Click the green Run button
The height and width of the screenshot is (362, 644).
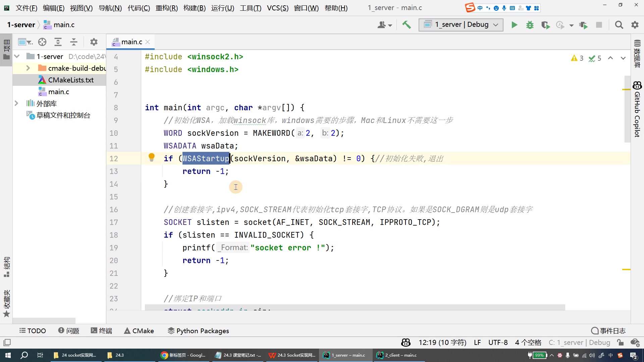tap(514, 25)
